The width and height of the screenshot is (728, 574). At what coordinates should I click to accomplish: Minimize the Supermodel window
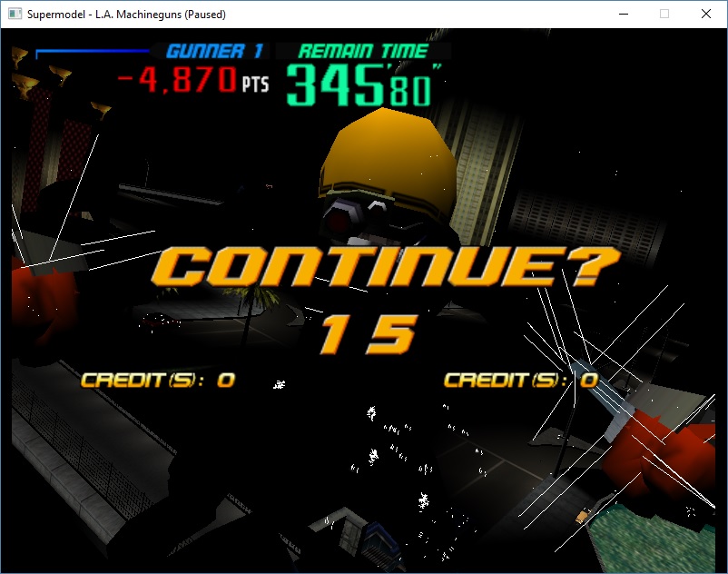pyautogui.click(x=624, y=14)
